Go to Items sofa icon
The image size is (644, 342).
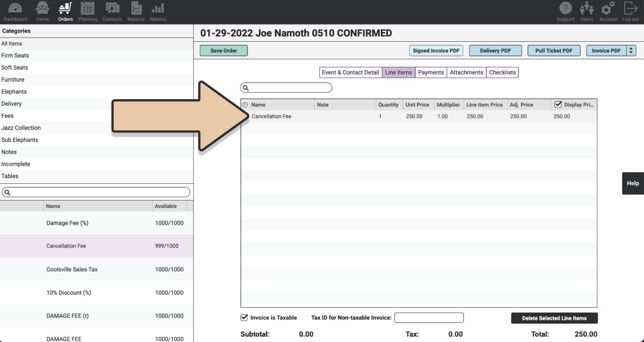pyautogui.click(x=42, y=9)
